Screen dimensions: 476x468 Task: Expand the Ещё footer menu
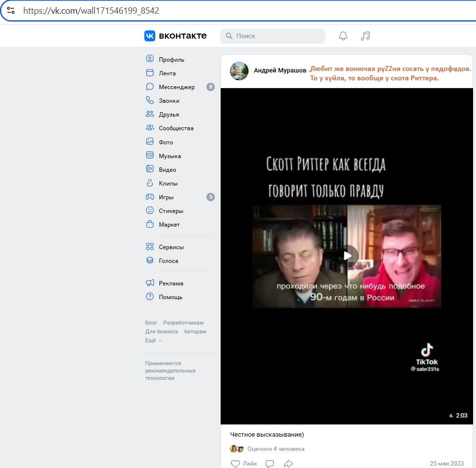(151, 340)
